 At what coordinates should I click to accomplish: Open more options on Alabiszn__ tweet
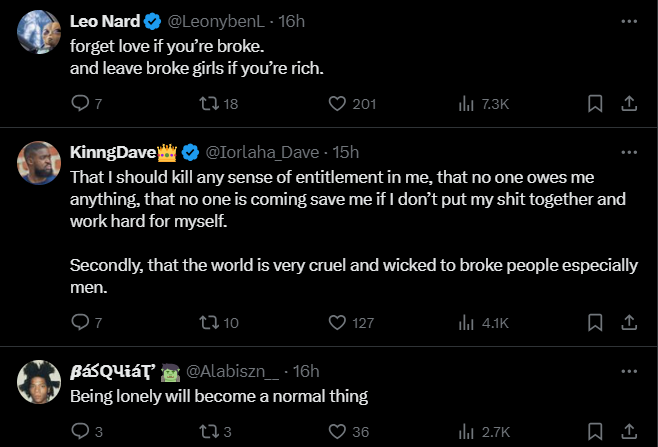[629, 371]
